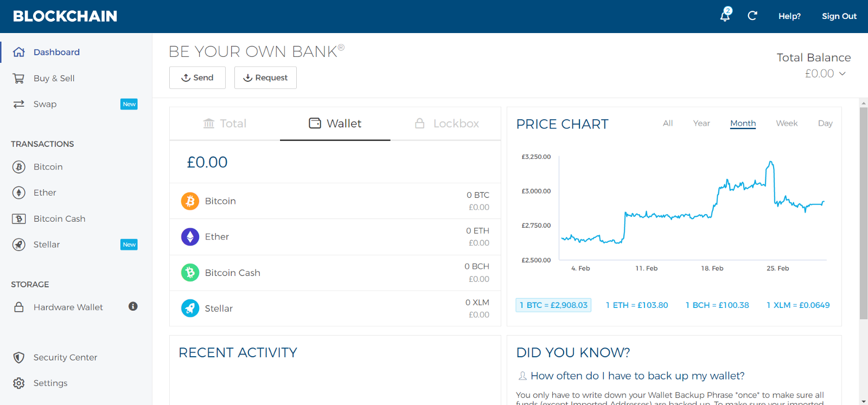The image size is (868, 405).
Task: Click the Bitcoin Cash sidebar icon
Action: (19, 218)
